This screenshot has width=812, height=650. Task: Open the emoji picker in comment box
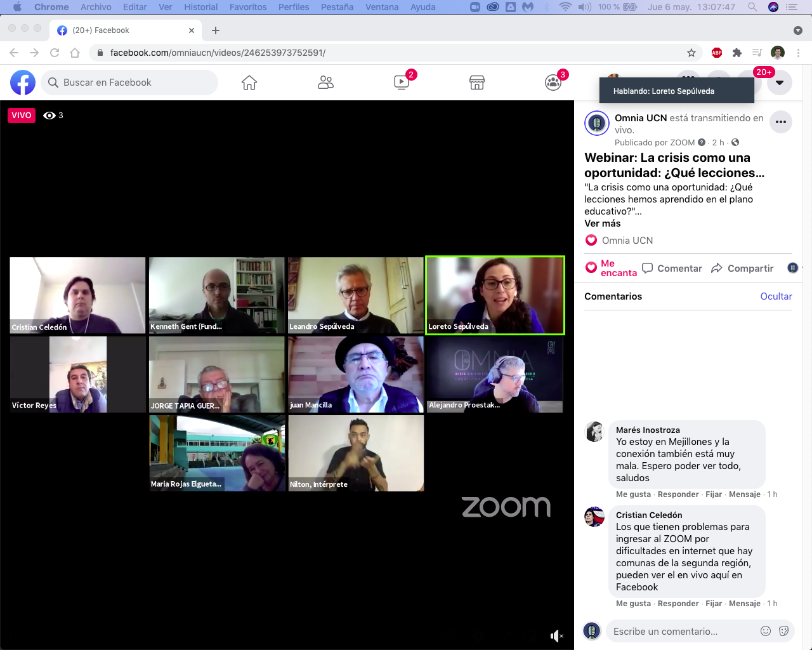(766, 631)
